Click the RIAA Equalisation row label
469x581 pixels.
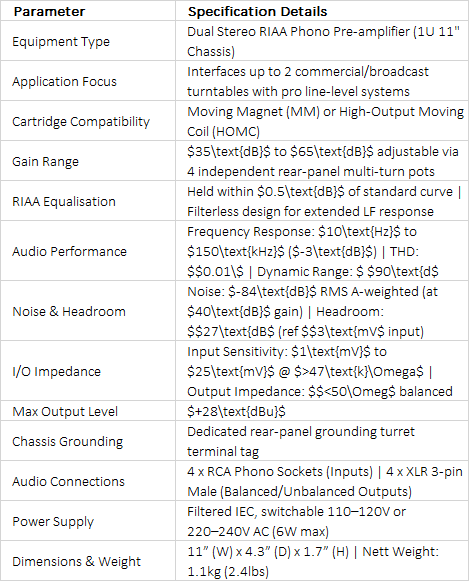click(x=64, y=202)
